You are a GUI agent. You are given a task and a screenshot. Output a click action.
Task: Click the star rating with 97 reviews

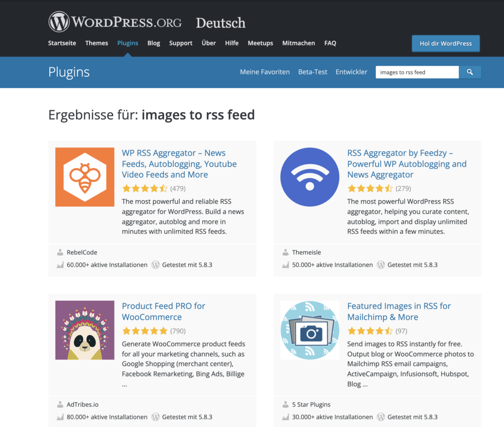[370, 331]
